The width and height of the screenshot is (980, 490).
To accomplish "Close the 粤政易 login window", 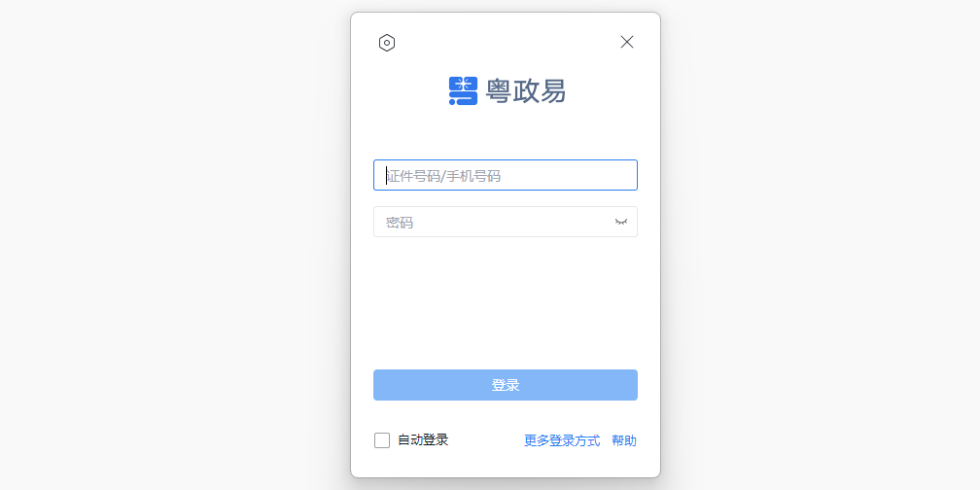I will pyautogui.click(x=627, y=42).
